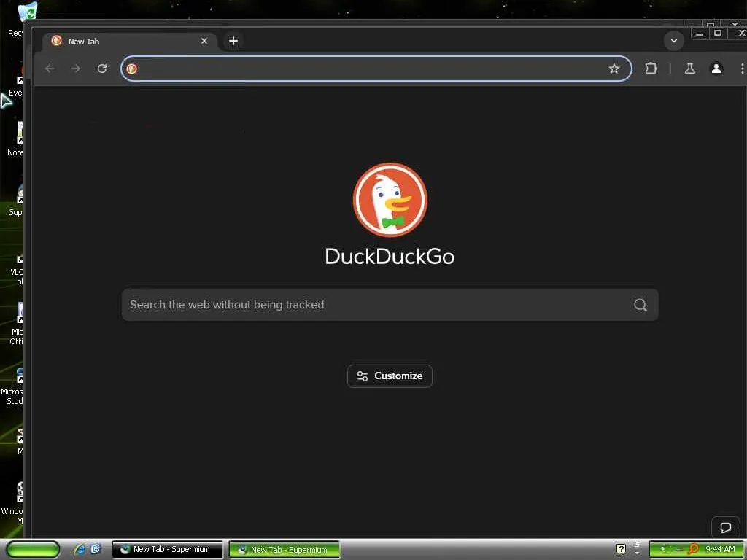This screenshot has width=747, height=560.
Task: Switch to first New Tab - Supermium taskbar button
Action: pyautogui.click(x=167, y=550)
